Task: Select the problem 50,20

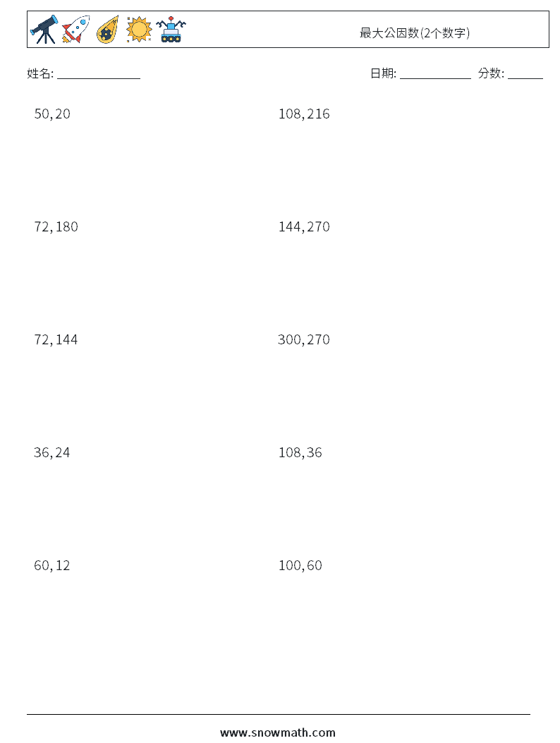Action: tap(52, 114)
